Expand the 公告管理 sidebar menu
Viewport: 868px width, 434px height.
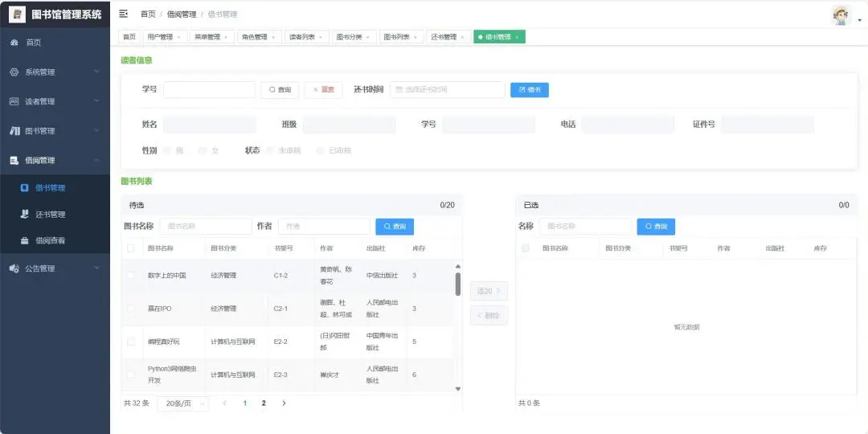click(97, 268)
